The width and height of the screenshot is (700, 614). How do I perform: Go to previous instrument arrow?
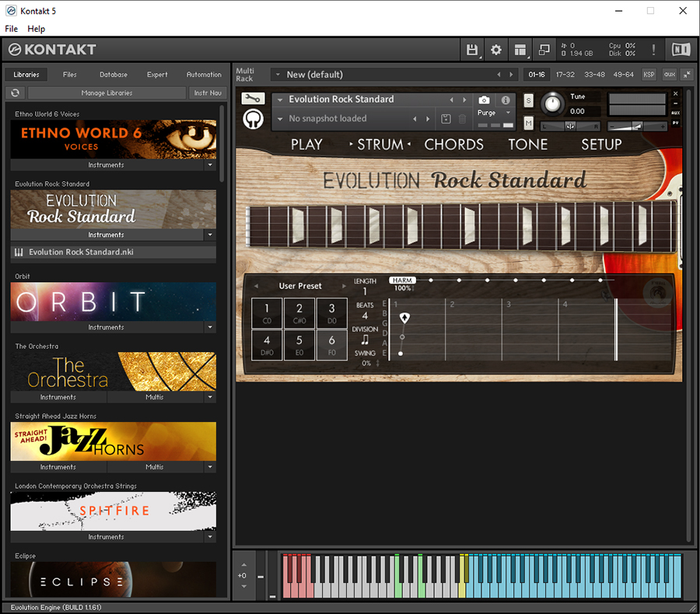click(451, 100)
